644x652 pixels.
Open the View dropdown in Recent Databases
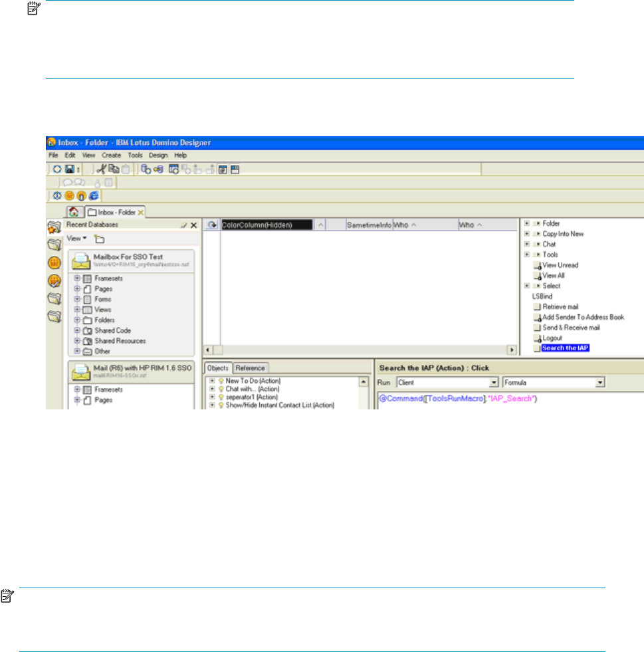click(77, 238)
